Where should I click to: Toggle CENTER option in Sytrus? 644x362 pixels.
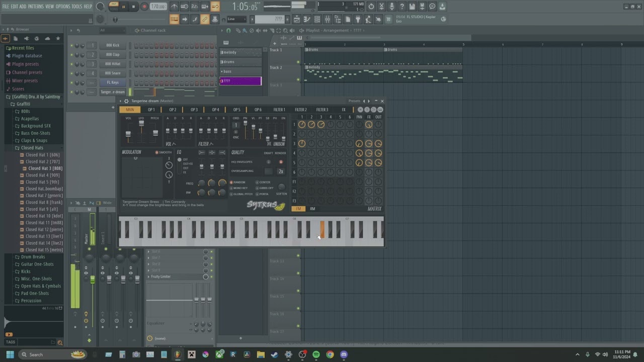pos(263,183)
